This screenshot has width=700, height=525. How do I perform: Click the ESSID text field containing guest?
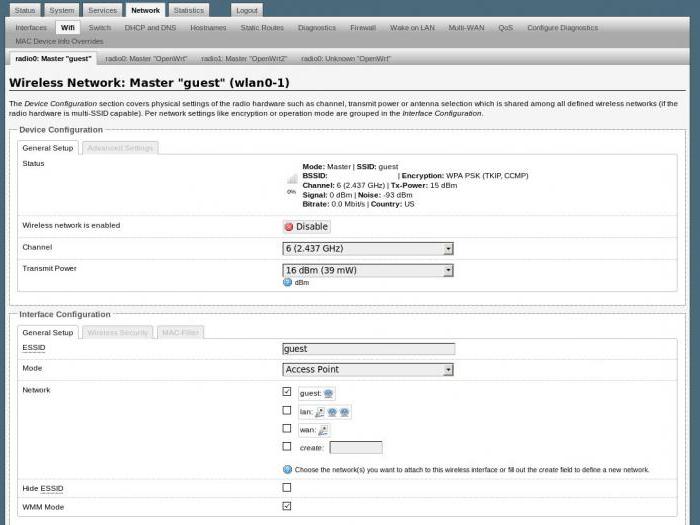pyautogui.click(x=369, y=349)
